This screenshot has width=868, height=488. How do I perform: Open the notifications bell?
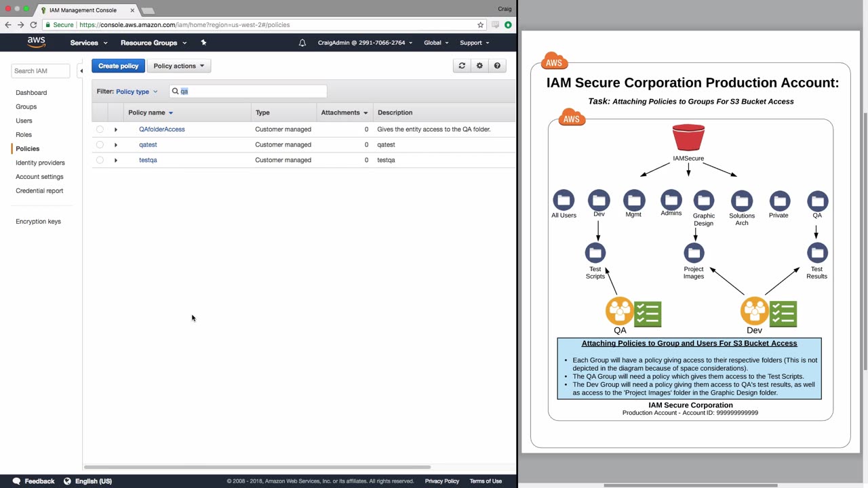click(x=302, y=43)
